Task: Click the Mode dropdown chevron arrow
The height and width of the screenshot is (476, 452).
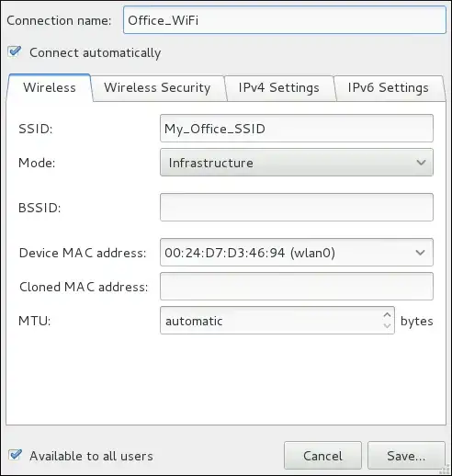Action: pyautogui.click(x=421, y=163)
